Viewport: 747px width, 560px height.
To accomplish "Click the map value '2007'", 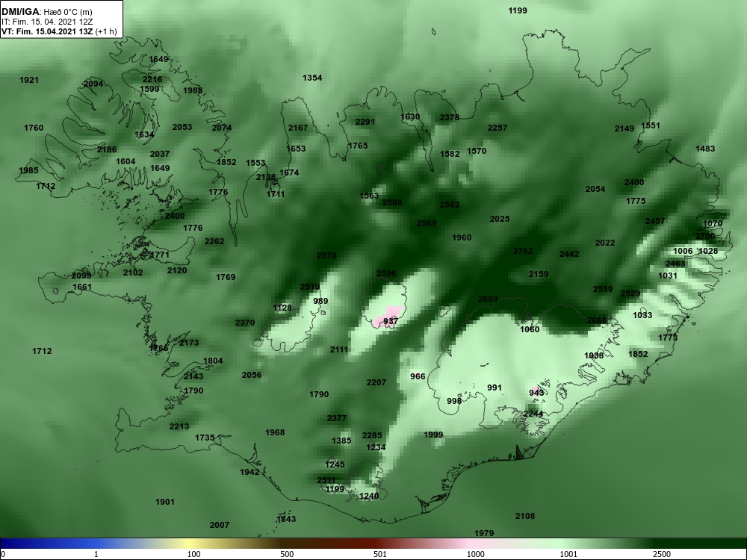I will [x=220, y=525].
